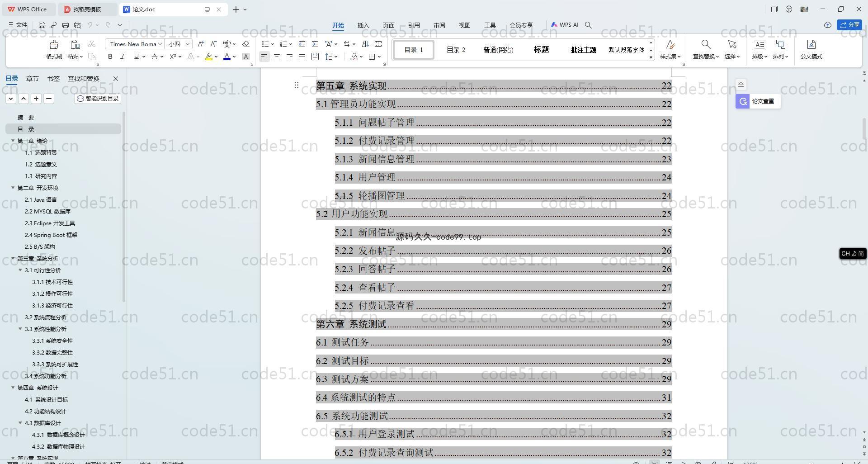
Task: Open Print Preview from quick toolbar
Action: (77, 25)
